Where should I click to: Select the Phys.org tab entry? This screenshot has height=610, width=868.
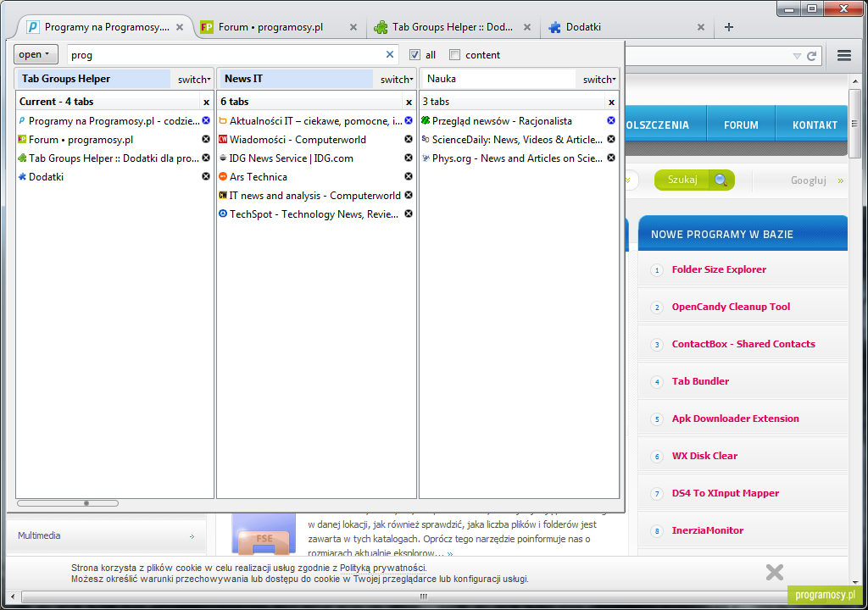click(517, 158)
